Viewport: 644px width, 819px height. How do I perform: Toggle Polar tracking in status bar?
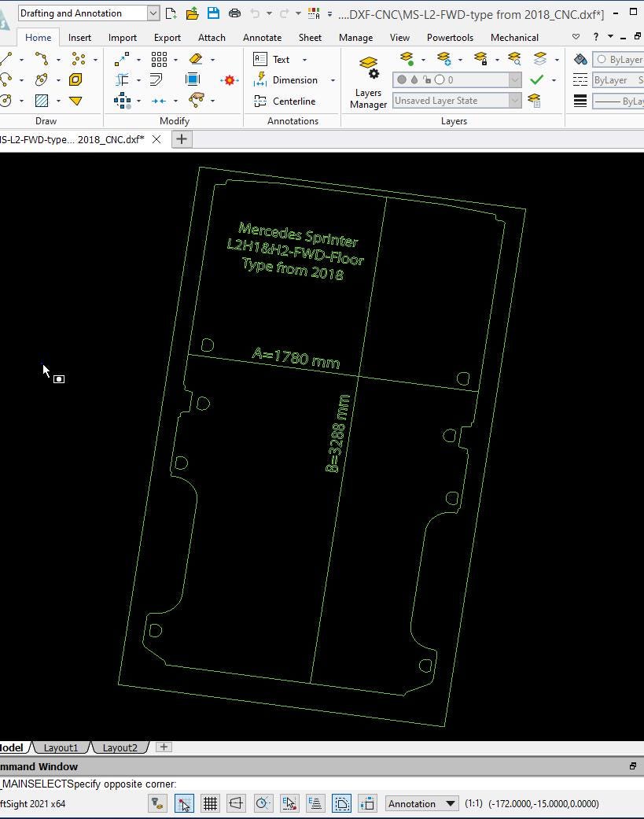click(263, 803)
